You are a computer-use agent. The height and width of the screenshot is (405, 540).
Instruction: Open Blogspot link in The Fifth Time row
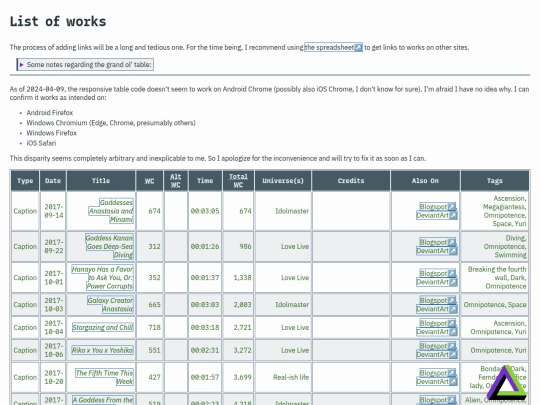coord(437,373)
